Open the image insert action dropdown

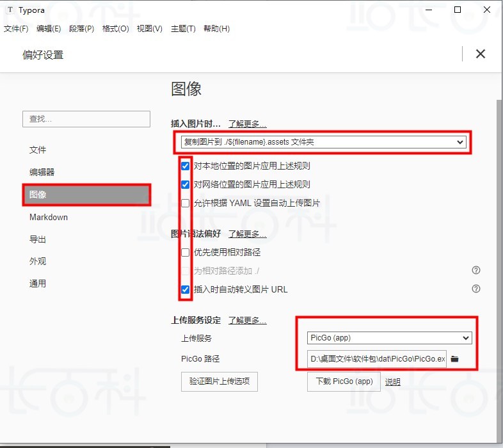pos(323,142)
